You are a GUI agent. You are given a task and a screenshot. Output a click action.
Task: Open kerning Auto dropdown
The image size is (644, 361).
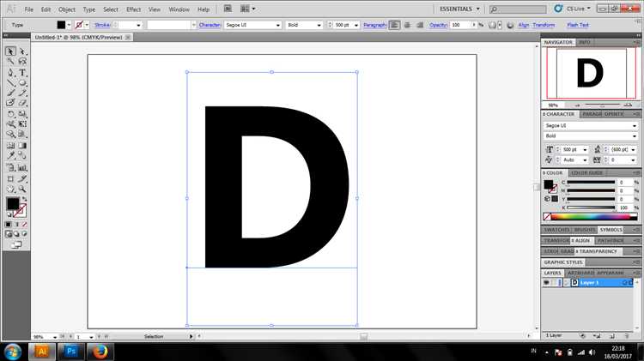point(585,160)
